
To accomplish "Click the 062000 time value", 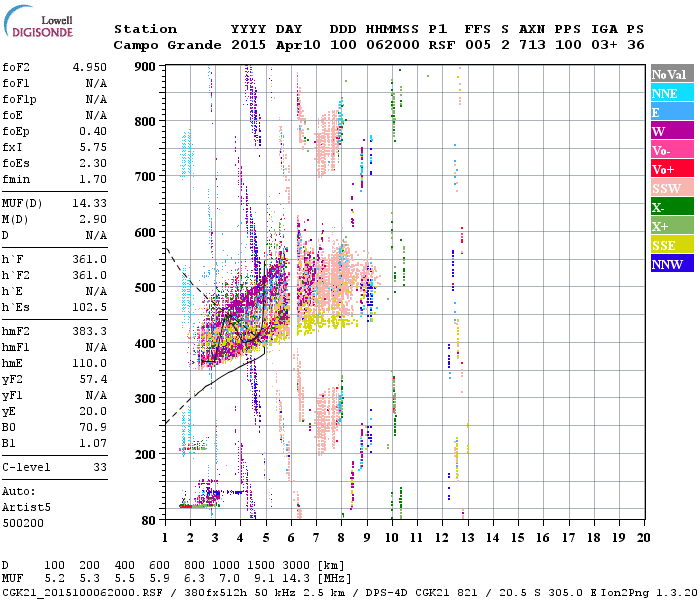I will (393, 45).
